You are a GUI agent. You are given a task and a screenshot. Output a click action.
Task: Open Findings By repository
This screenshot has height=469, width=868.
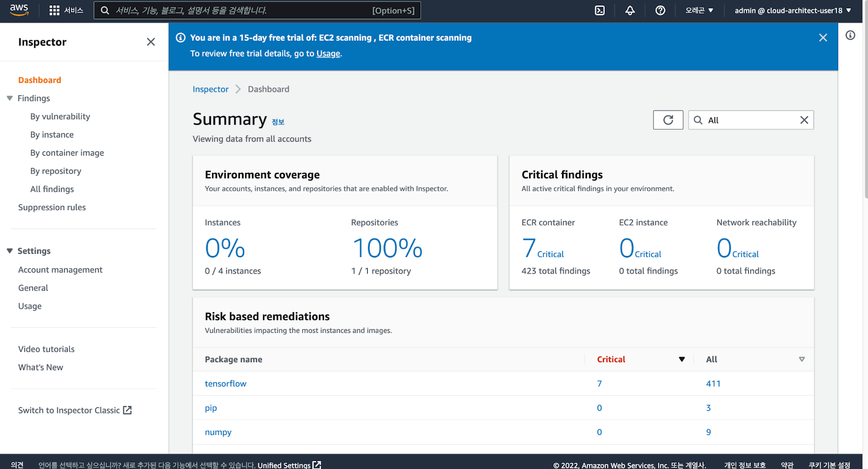click(x=56, y=171)
